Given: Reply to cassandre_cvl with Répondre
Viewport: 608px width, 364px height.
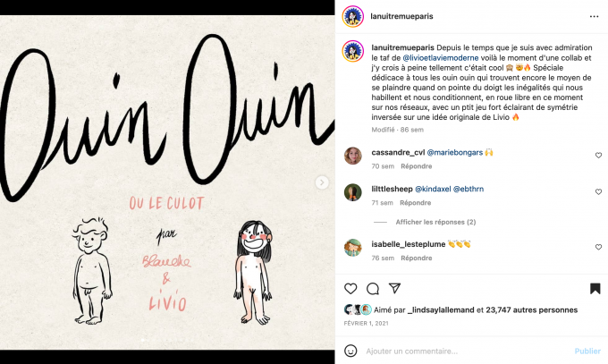Looking at the screenshot, I should (x=417, y=166).
